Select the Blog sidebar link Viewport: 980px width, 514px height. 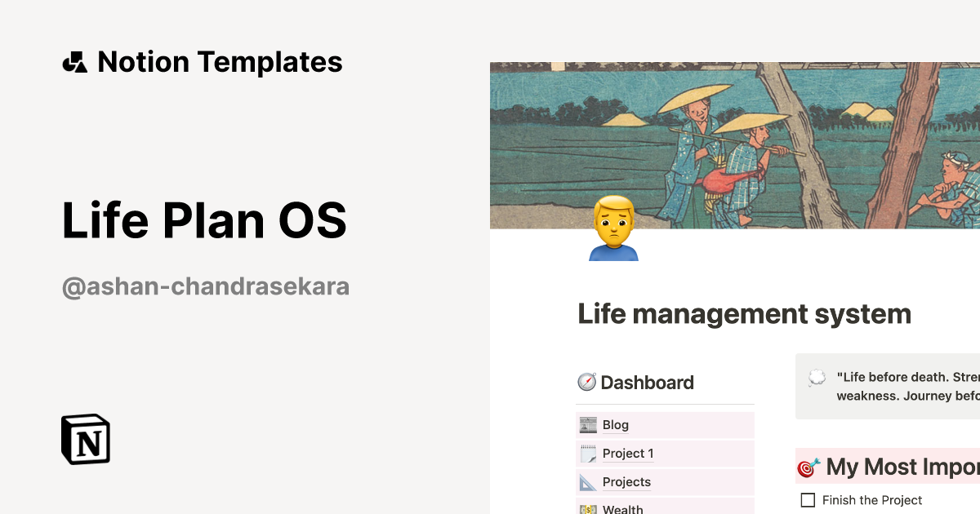point(615,424)
